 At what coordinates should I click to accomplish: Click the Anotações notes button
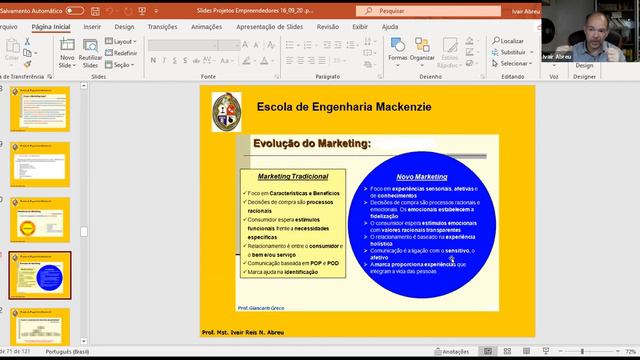click(x=452, y=351)
